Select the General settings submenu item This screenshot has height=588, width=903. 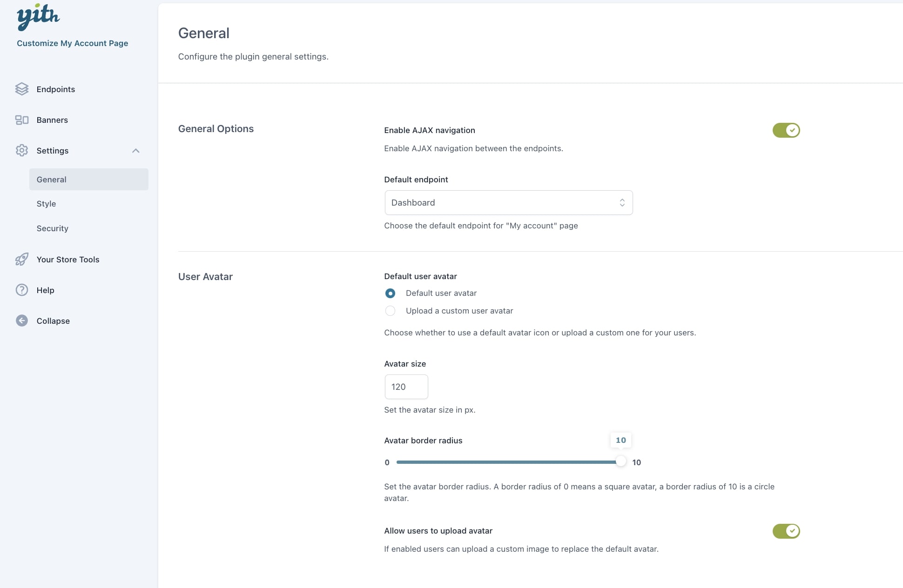[52, 180]
